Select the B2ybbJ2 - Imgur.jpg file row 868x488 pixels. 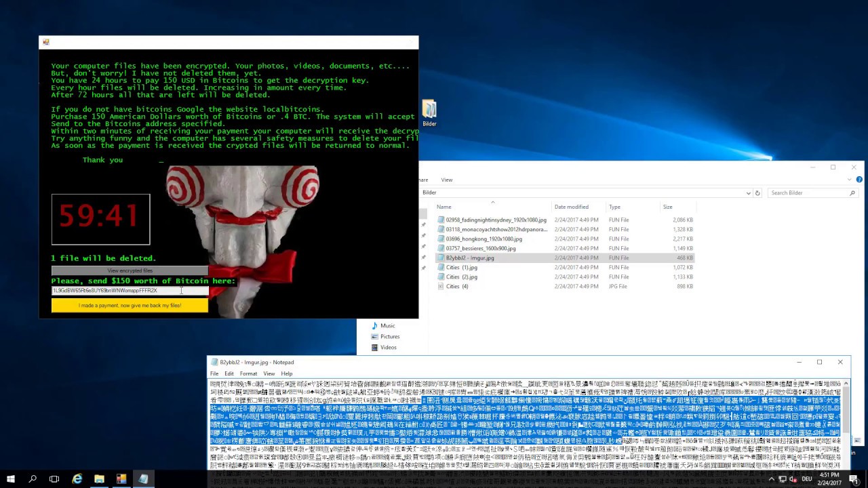tap(565, 258)
